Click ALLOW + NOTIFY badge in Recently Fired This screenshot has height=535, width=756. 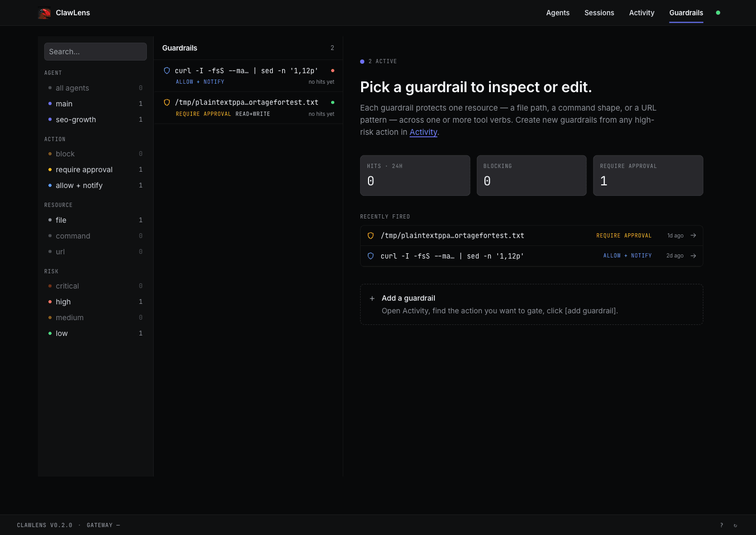pyautogui.click(x=628, y=256)
